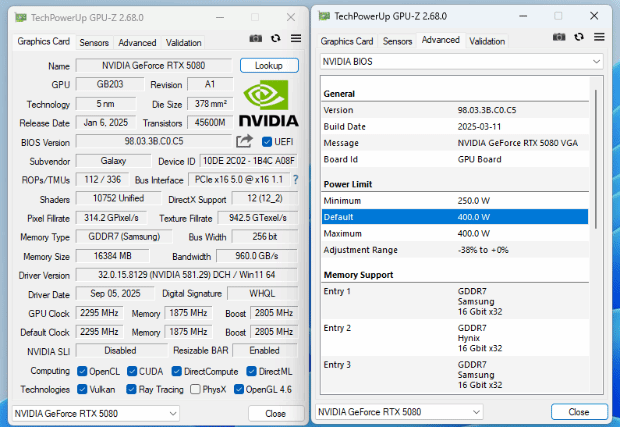Click the vertical scrollbar in the Advanced list
Screen dimensions: 620x427
point(598,200)
